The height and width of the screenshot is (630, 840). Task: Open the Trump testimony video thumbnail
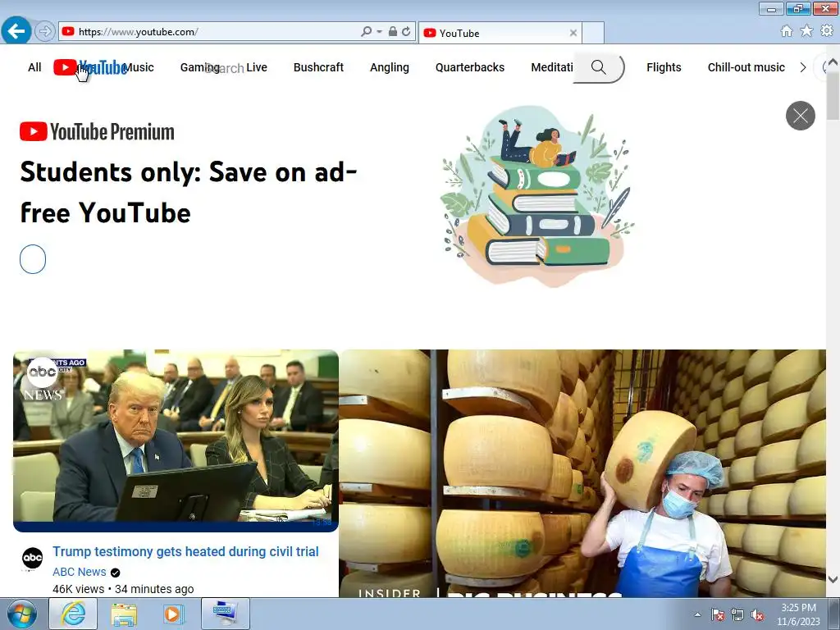click(176, 441)
